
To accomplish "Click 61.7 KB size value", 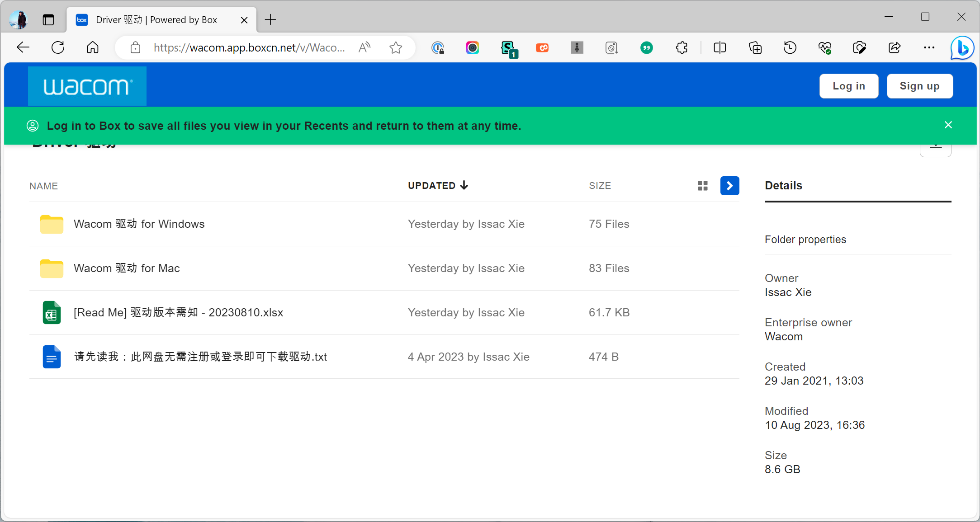I will [x=609, y=313].
